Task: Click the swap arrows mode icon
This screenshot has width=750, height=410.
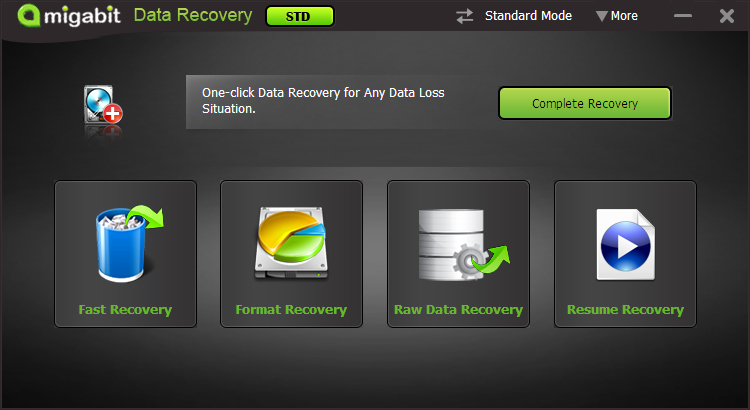Action: (x=464, y=16)
